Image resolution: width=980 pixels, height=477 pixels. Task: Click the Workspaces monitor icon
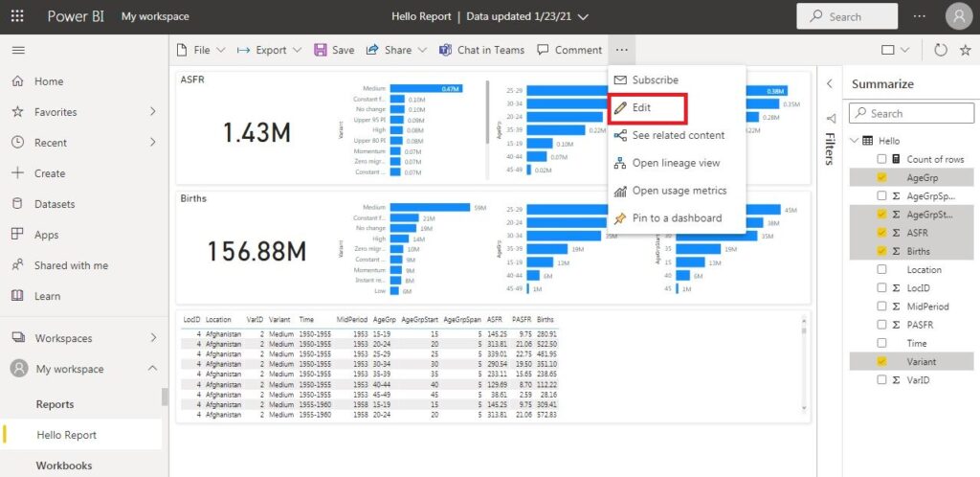(18, 337)
